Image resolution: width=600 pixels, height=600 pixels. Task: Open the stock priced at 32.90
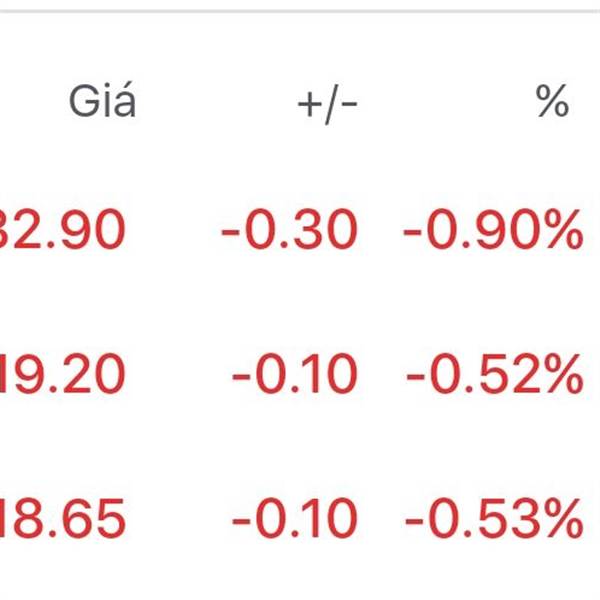(x=300, y=229)
